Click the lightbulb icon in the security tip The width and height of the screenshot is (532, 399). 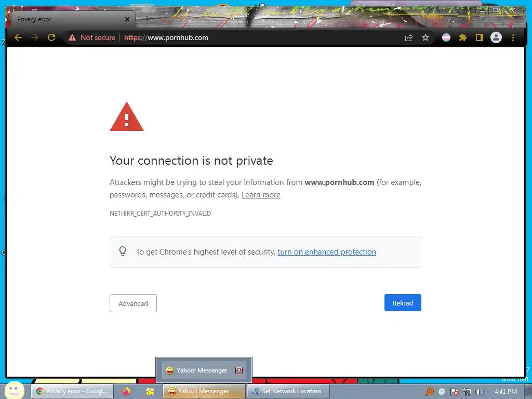point(123,251)
